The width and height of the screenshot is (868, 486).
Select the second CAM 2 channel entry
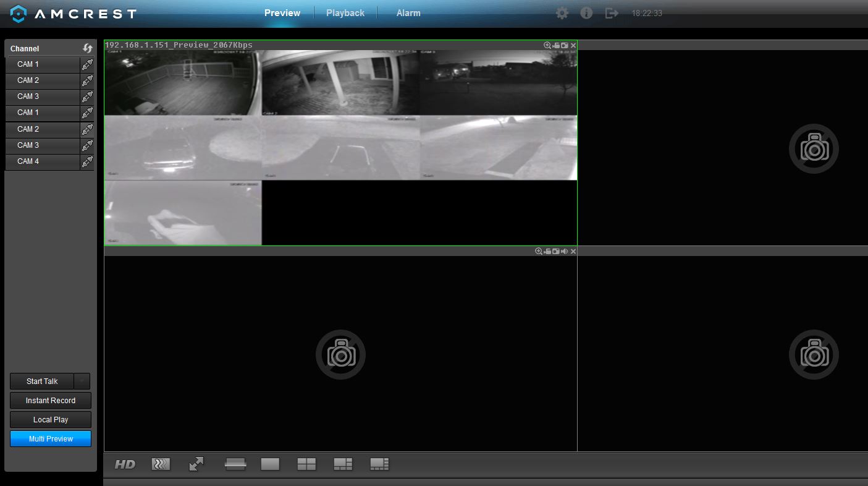tap(43, 129)
